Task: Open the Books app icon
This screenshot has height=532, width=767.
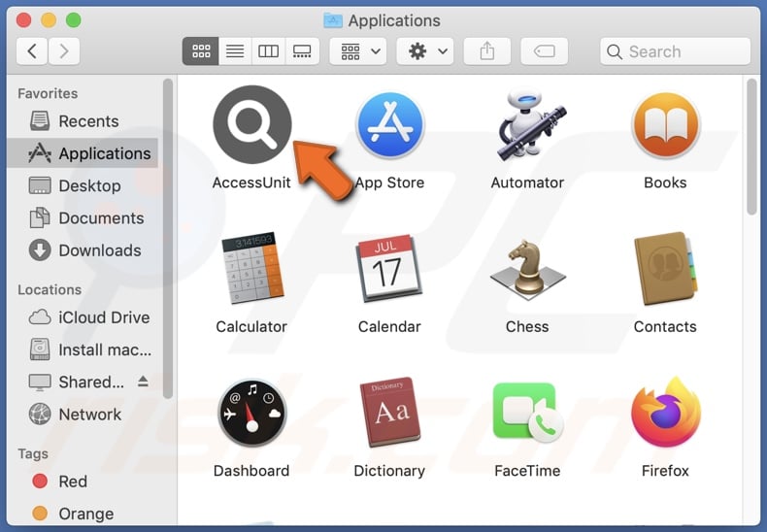Action: click(665, 125)
